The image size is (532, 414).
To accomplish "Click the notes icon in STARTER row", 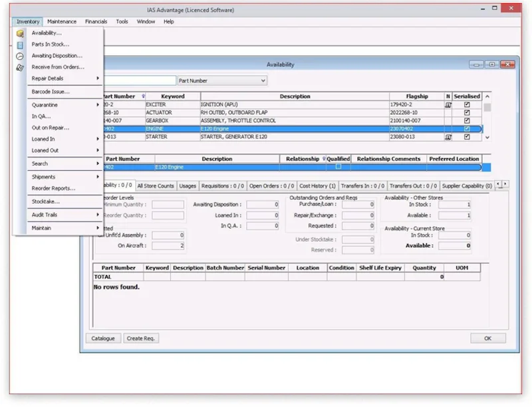I will click(448, 137).
